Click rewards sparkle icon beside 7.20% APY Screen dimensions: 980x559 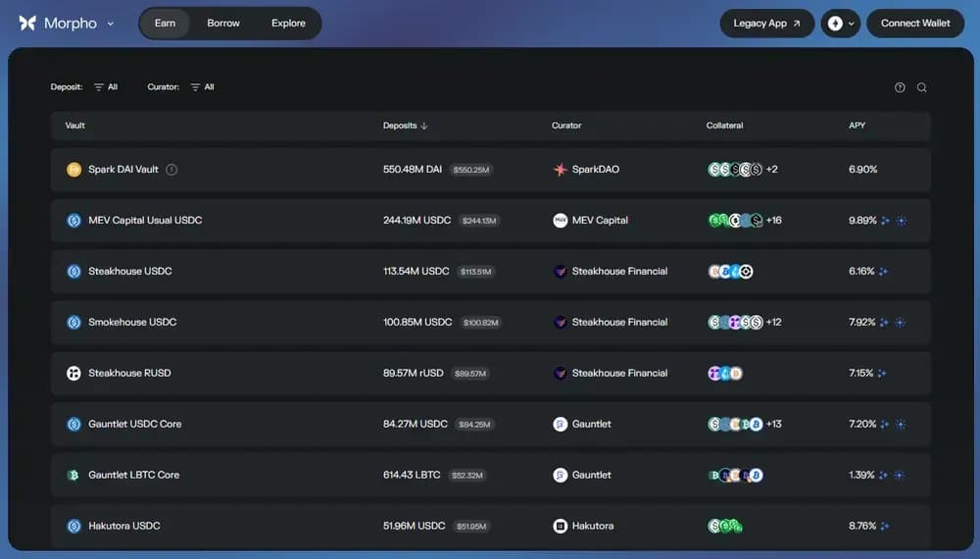tap(884, 425)
